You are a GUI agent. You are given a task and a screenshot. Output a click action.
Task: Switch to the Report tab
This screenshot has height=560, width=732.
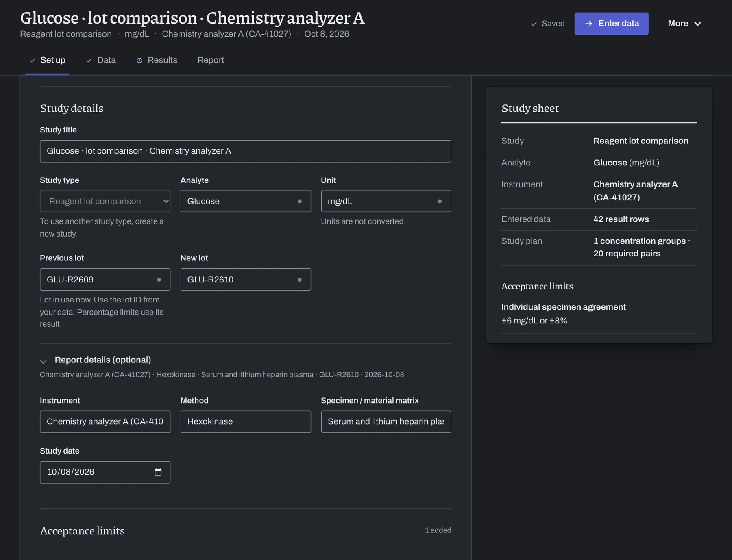211,60
